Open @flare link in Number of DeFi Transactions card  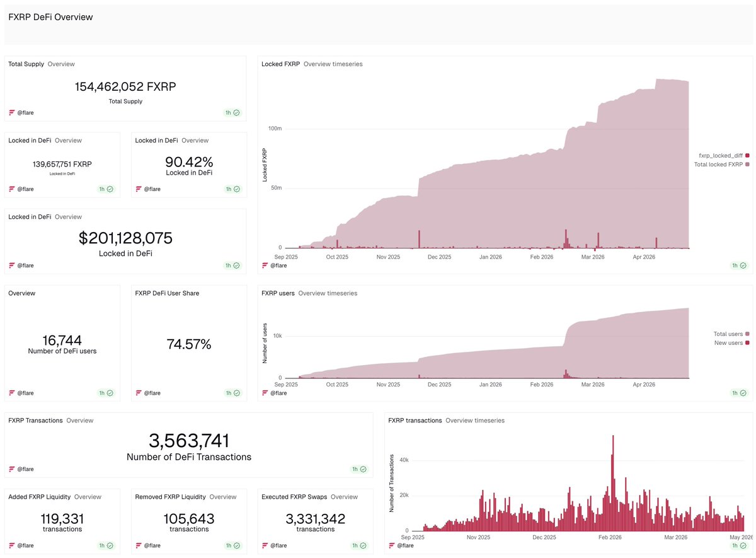25,469
